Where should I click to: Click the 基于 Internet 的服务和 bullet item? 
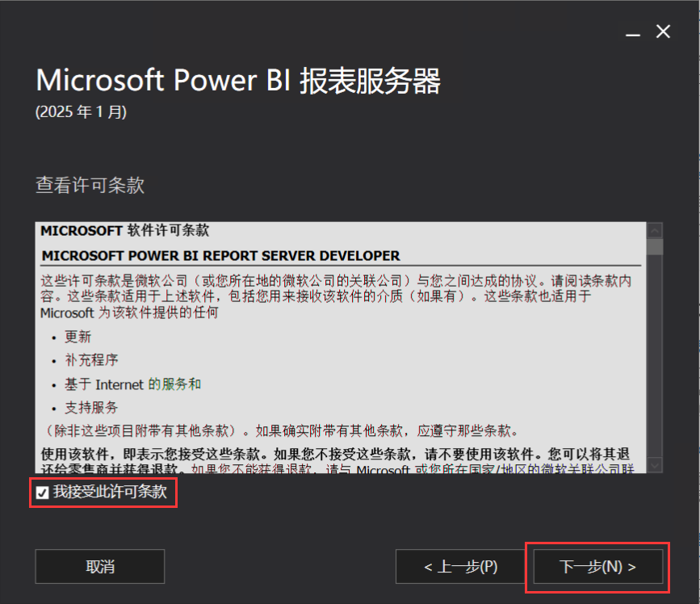[132, 384]
